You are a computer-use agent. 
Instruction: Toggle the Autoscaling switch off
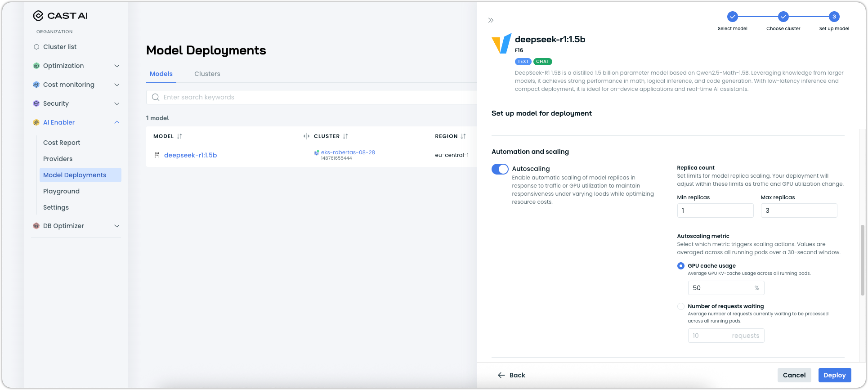tap(500, 169)
